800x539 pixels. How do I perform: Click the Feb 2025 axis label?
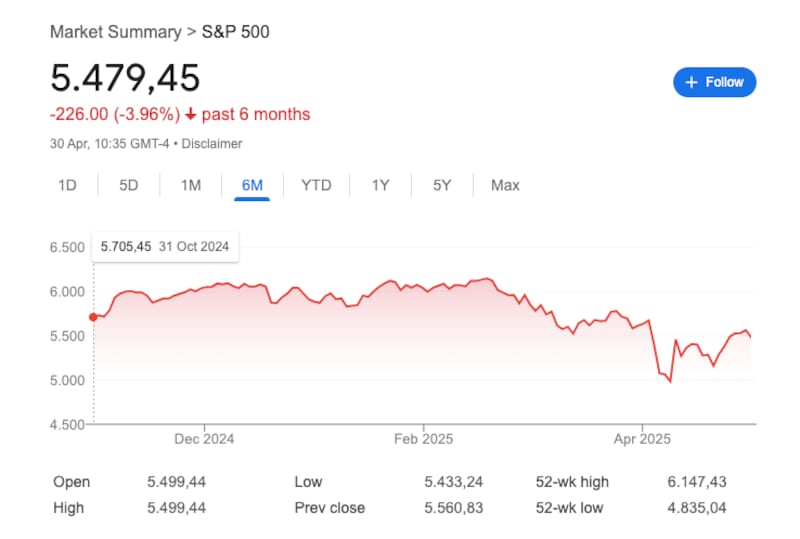pos(423,438)
